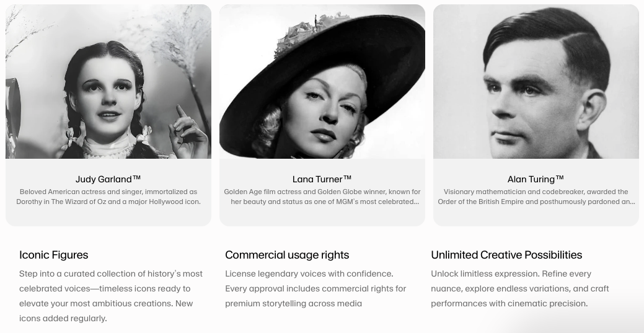Click the 'Unlock limitless expression' sentence

(484, 273)
